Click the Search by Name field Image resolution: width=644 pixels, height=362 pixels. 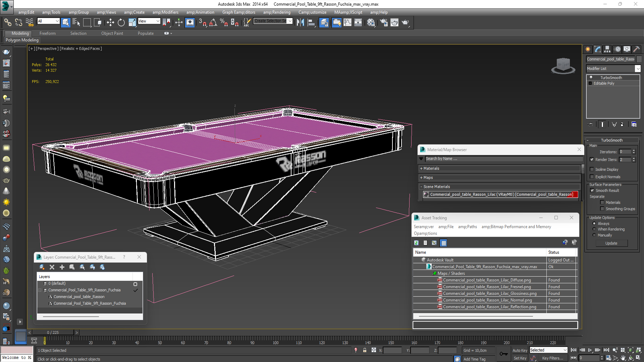504,159
